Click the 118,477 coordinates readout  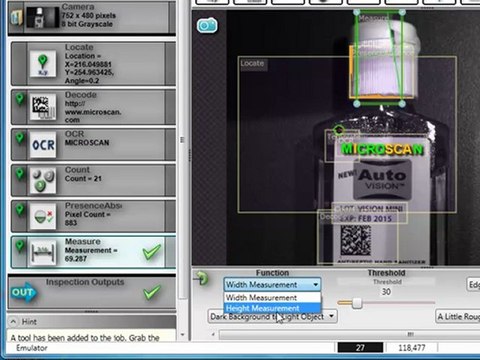412,348
